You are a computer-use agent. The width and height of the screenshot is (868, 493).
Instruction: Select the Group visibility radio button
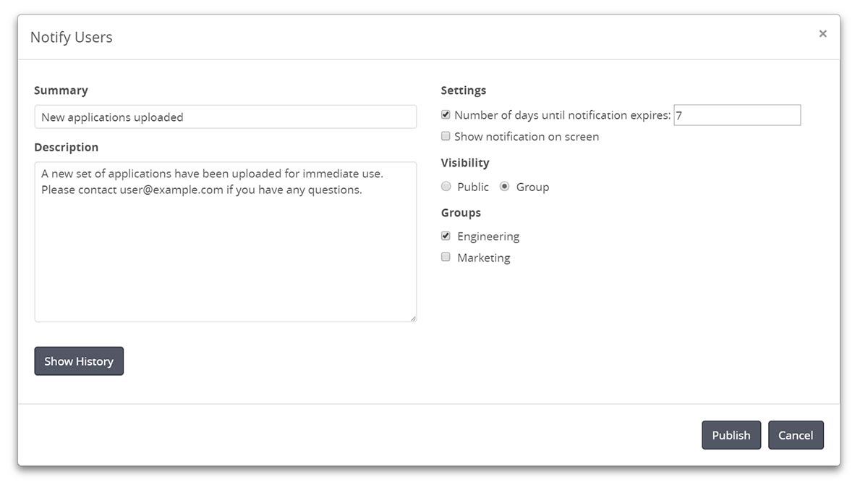tap(504, 187)
